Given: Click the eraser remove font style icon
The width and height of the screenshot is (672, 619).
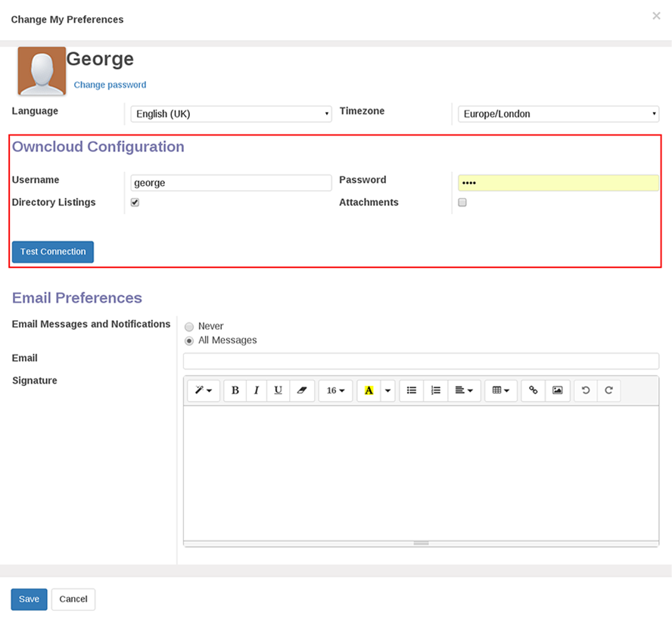Looking at the screenshot, I should point(302,390).
